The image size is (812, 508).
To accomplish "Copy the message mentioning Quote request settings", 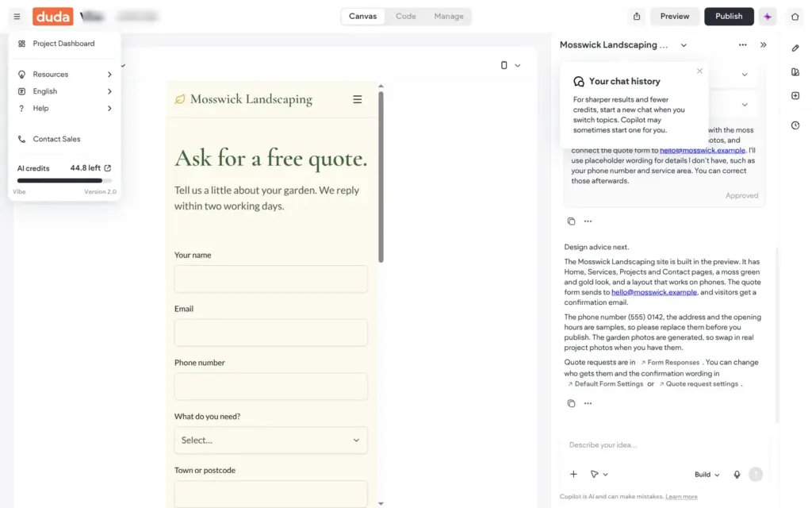I will pyautogui.click(x=571, y=403).
